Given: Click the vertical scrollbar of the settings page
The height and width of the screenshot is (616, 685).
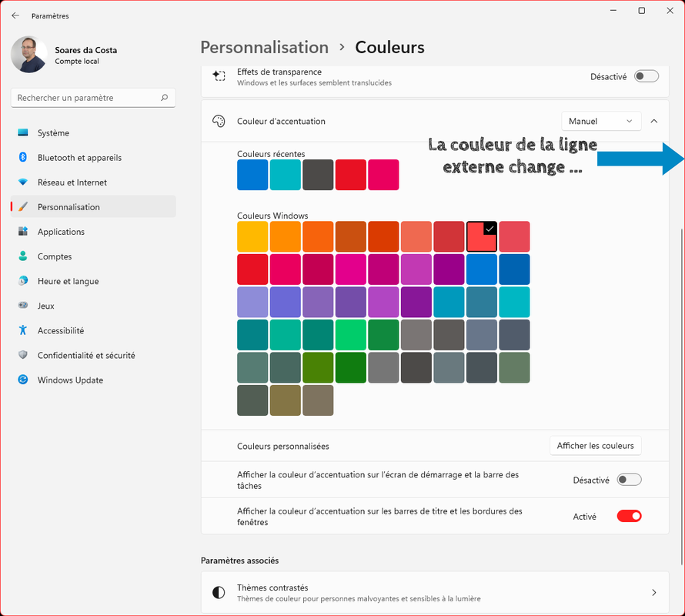Looking at the screenshot, I should [x=681, y=396].
